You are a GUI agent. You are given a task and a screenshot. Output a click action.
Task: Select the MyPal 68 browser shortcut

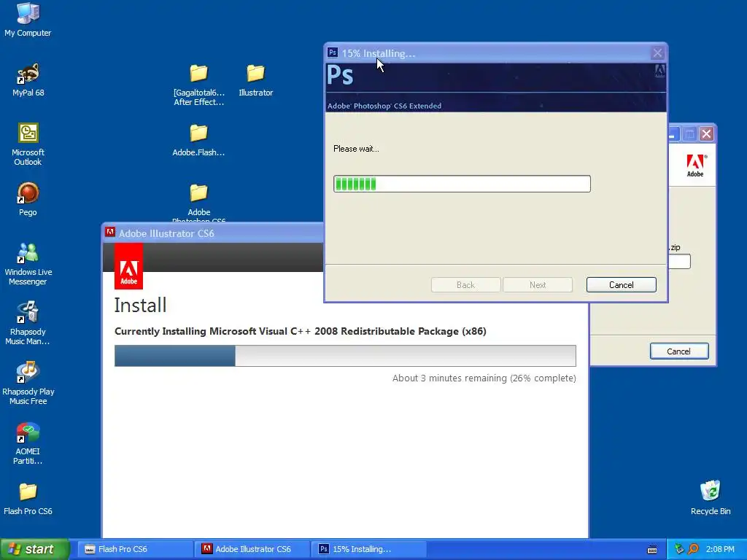(28, 80)
